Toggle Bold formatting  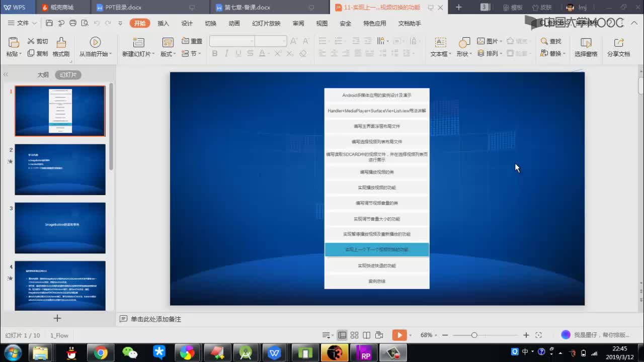pos(215,53)
